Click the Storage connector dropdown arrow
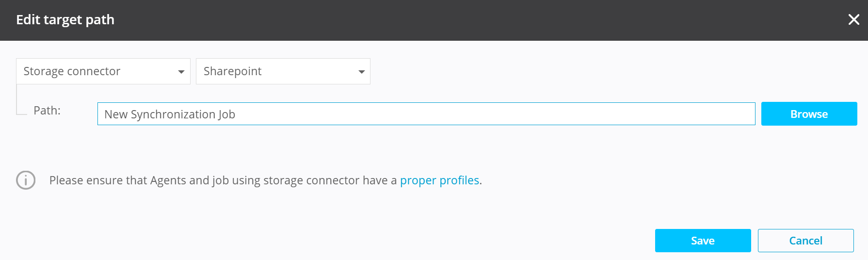Viewport: 868px width, 260px height. 181,72
